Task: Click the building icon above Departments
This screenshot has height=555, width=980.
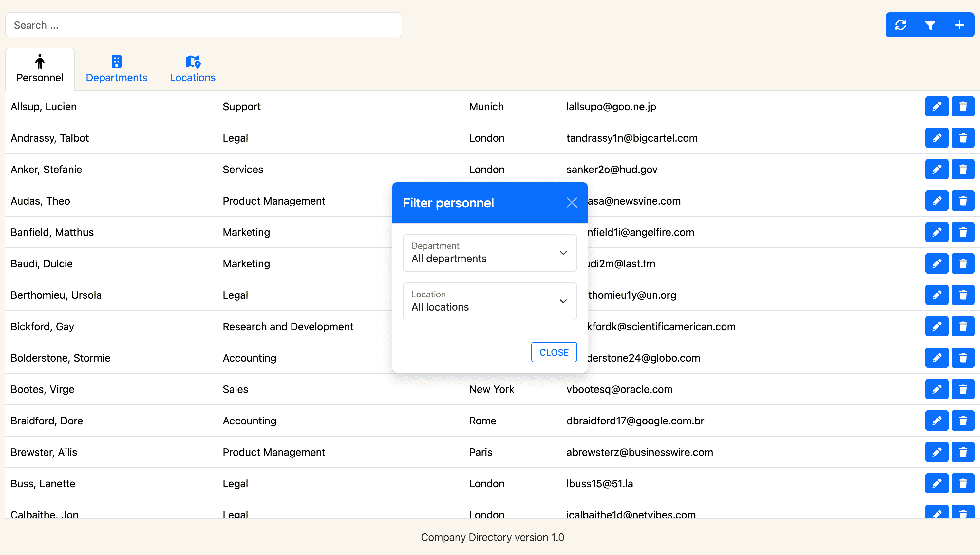Action: click(x=116, y=61)
